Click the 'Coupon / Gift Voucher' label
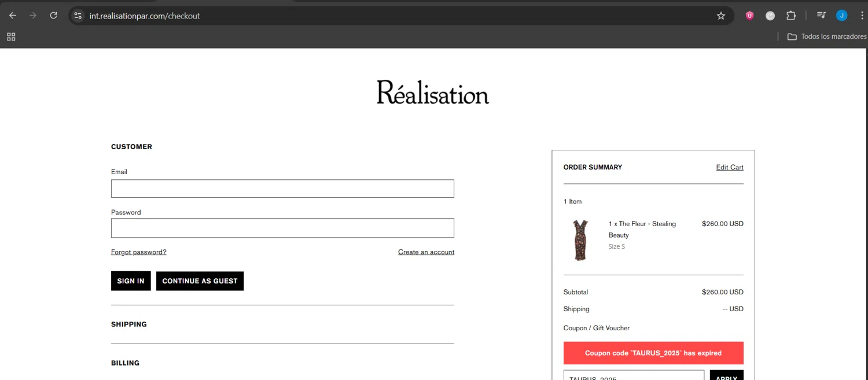 [x=597, y=328]
